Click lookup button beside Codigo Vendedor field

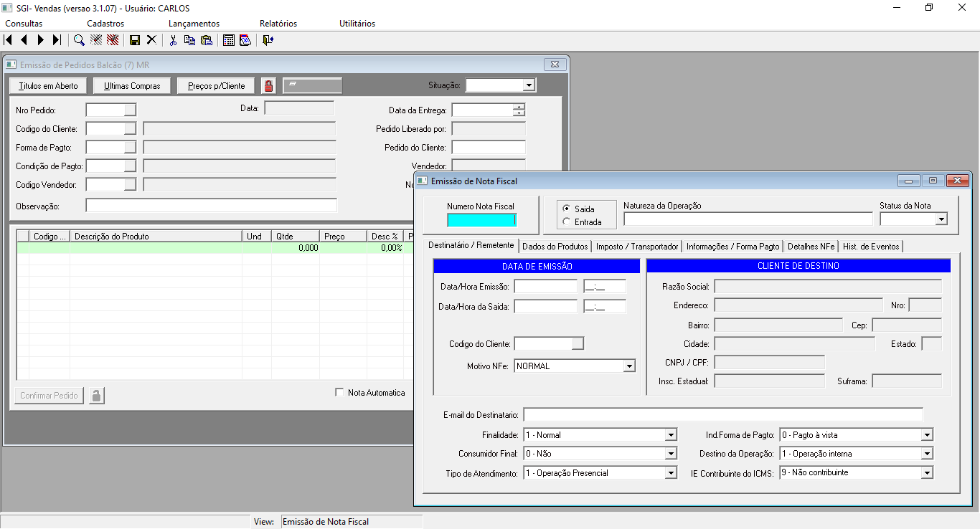130,184
